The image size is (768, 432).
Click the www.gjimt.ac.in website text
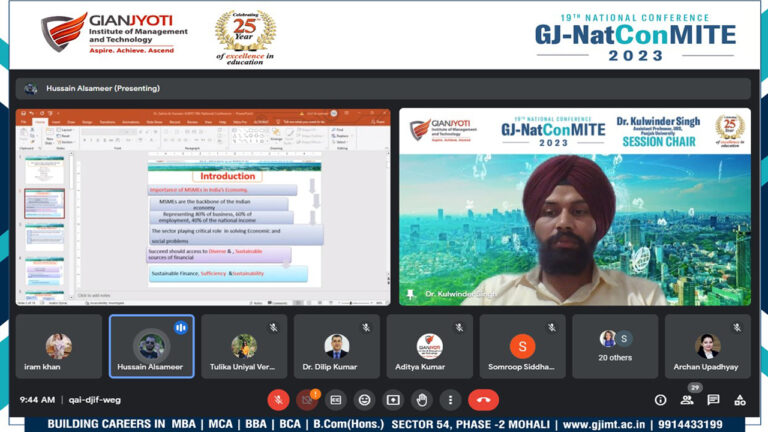[x=604, y=424]
